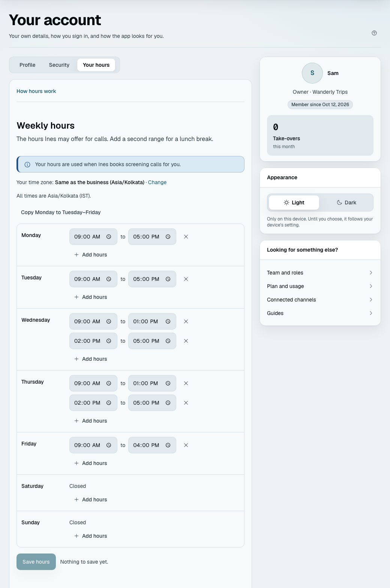This screenshot has height=588, width=390.
Task: Remove Thursday's 09:00 AM to 01:00 PM range
Action: pos(186,383)
